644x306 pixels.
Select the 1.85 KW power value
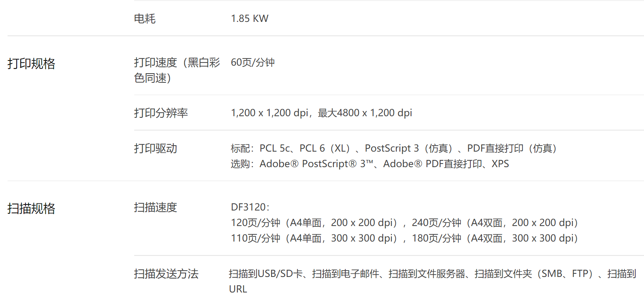pos(249,19)
